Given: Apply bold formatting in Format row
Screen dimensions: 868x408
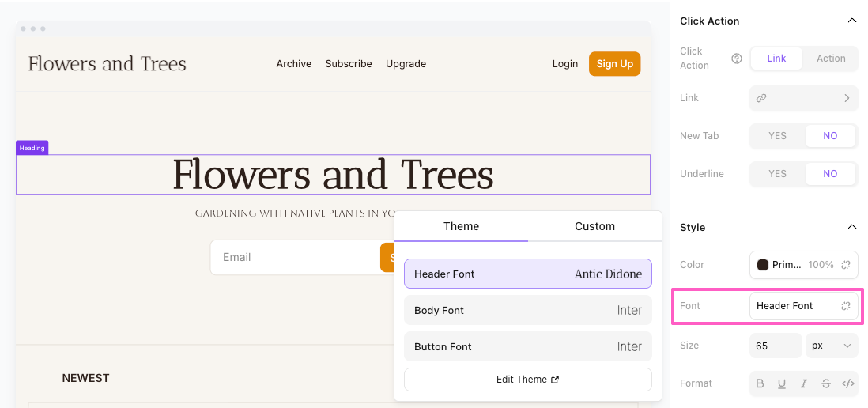Looking at the screenshot, I should tap(760, 383).
